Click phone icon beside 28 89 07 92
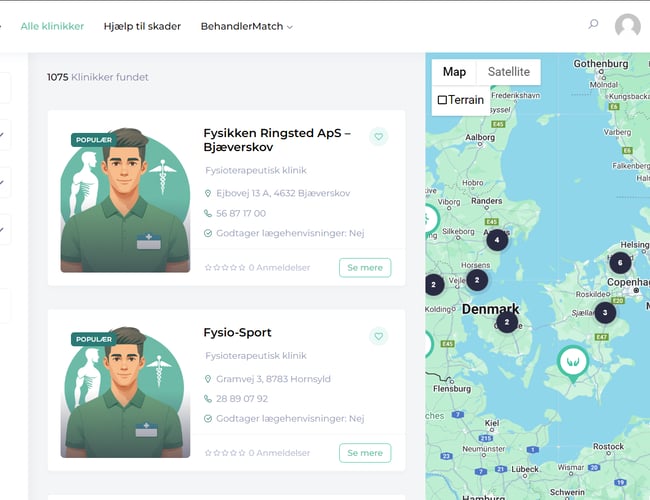Screen dimensions: 650x500 coord(208,399)
